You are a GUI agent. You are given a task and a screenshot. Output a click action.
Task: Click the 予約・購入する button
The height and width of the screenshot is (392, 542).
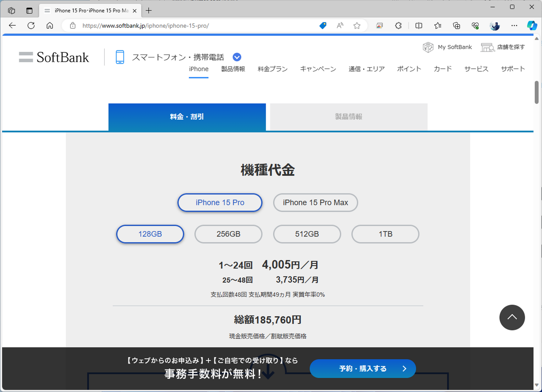[362, 369]
